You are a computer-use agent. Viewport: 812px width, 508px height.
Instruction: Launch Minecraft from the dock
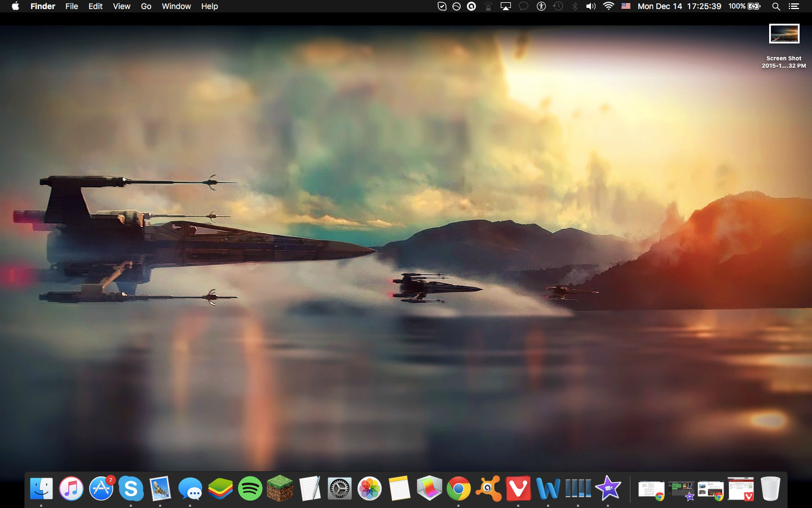(x=280, y=488)
